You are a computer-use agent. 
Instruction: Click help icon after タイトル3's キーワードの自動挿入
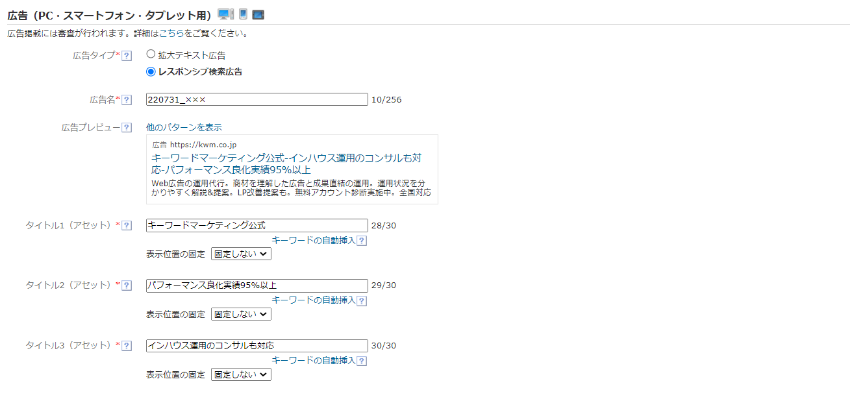click(x=362, y=361)
